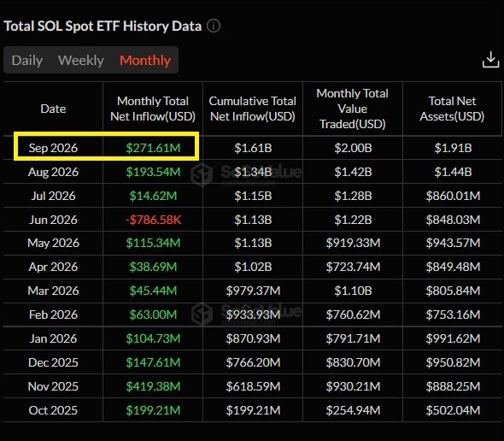Click Total Net Assets(USD) header
The width and height of the screenshot is (504, 441).
452,109
